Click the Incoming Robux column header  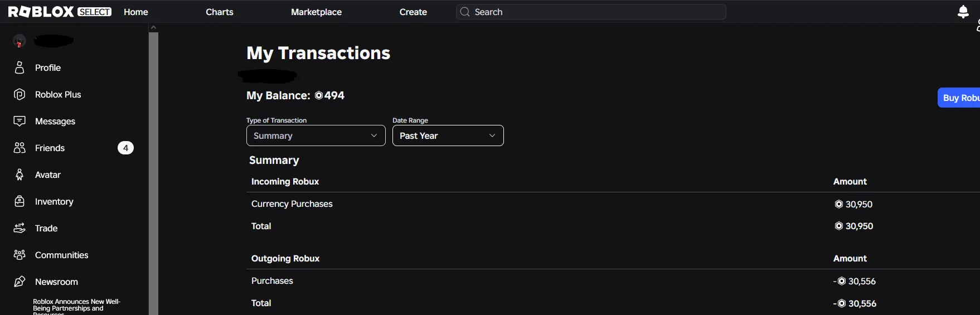285,182
